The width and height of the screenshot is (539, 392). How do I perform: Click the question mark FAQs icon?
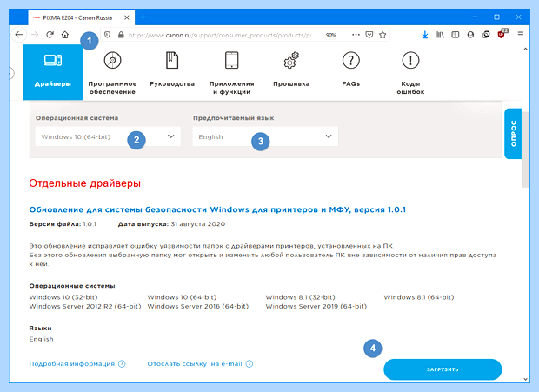tap(351, 60)
